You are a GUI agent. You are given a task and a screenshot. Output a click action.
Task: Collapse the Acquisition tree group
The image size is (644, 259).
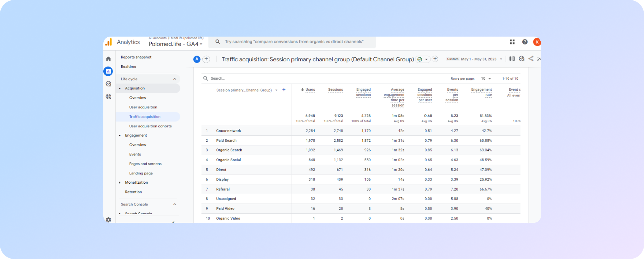pyautogui.click(x=120, y=88)
